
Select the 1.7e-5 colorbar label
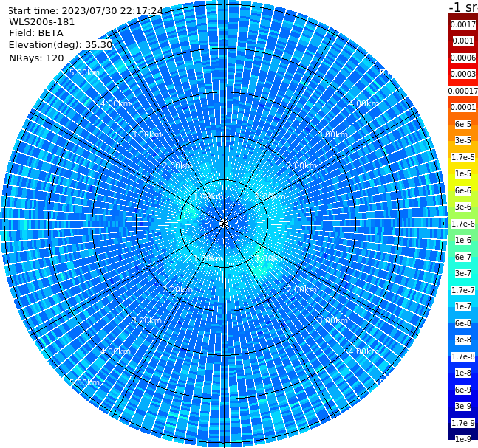coord(463,157)
